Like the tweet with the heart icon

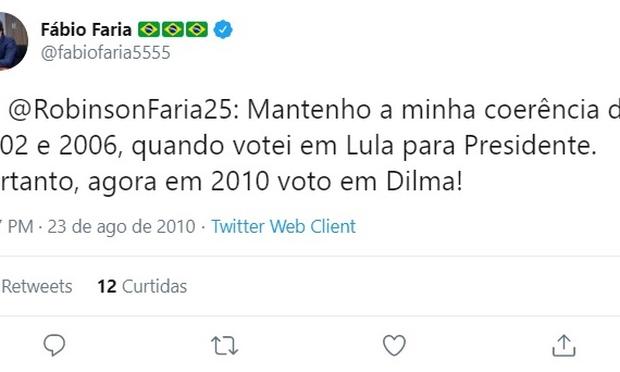(x=394, y=345)
